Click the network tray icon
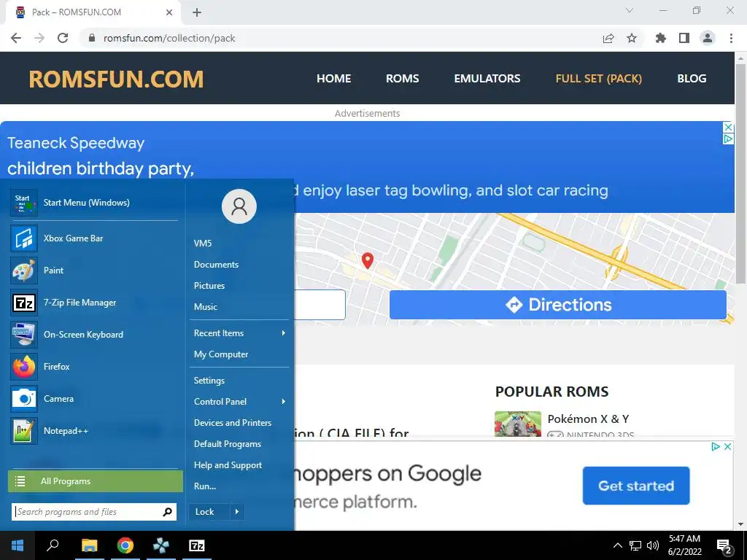Screen dimensions: 747x560 (635, 545)
